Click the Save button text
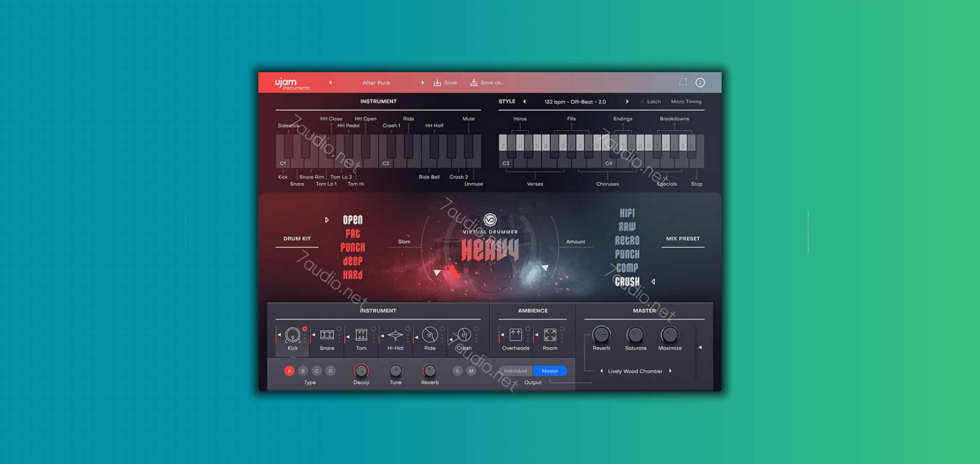Viewport: 980px width, 464px height. (x=450, y=82)
